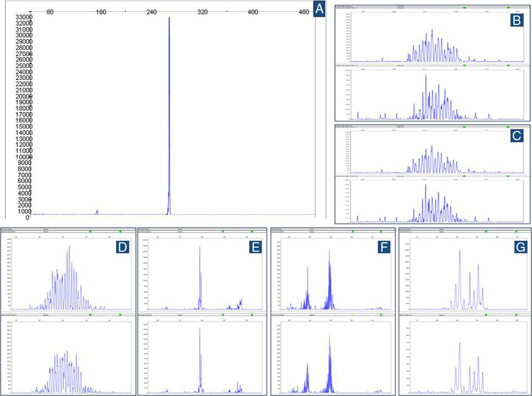Click right green indicator in panel G top header
532x396 pixels.
click(x=516, y=232)
